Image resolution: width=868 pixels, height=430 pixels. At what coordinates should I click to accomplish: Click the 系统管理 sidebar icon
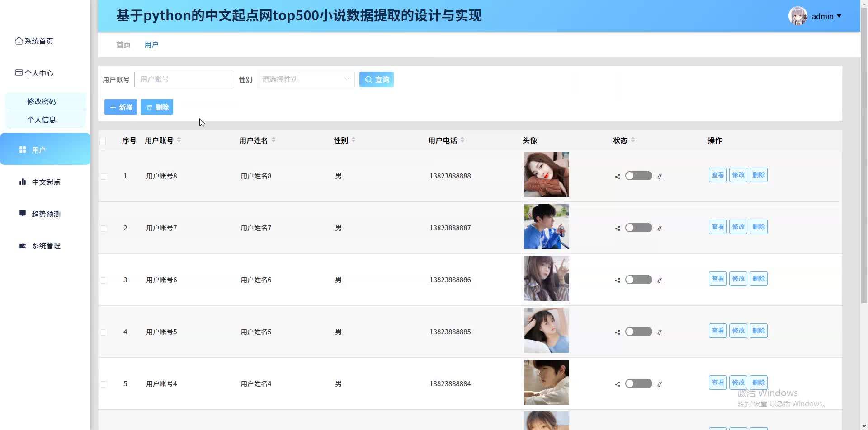pyautogui.click(x=23, y=246)
